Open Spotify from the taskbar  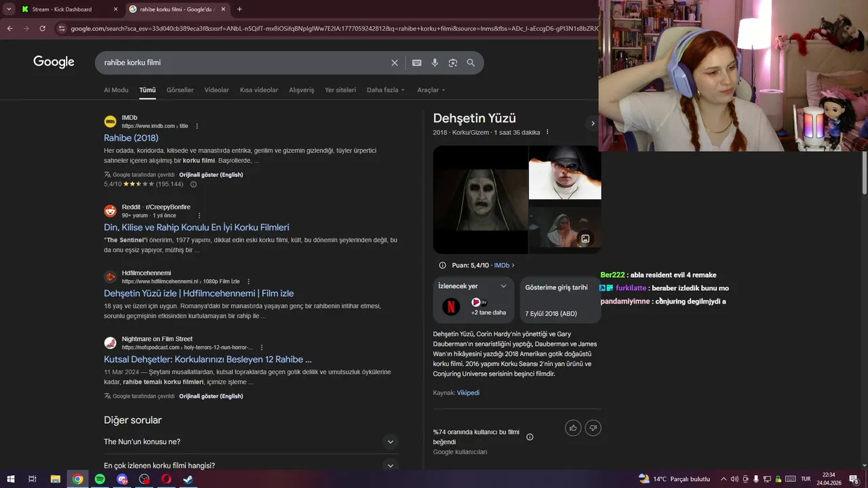[100, 479]
